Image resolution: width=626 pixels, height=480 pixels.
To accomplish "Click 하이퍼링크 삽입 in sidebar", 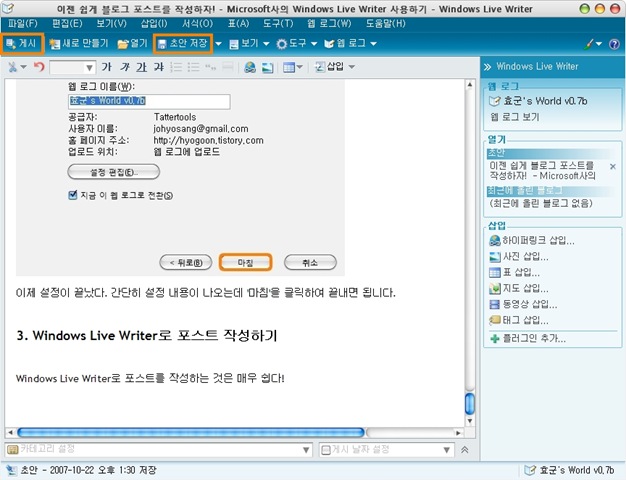I will [x=532, y=240].
